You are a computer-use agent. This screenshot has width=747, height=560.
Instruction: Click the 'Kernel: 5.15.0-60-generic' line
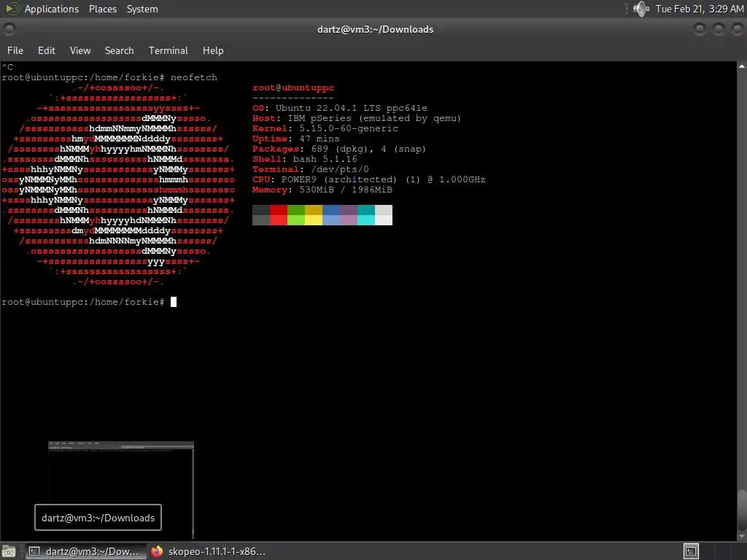point(325,128)
